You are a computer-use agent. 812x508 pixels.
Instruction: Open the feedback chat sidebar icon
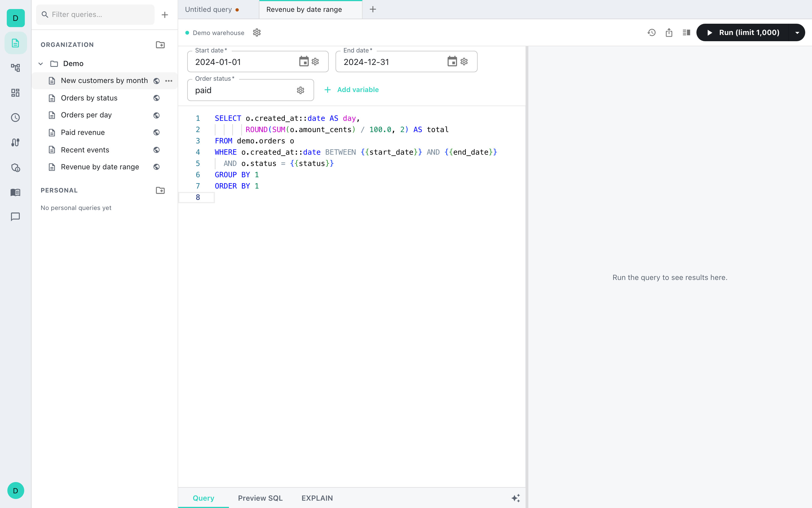pyautogui.click(x=16, y=217)
